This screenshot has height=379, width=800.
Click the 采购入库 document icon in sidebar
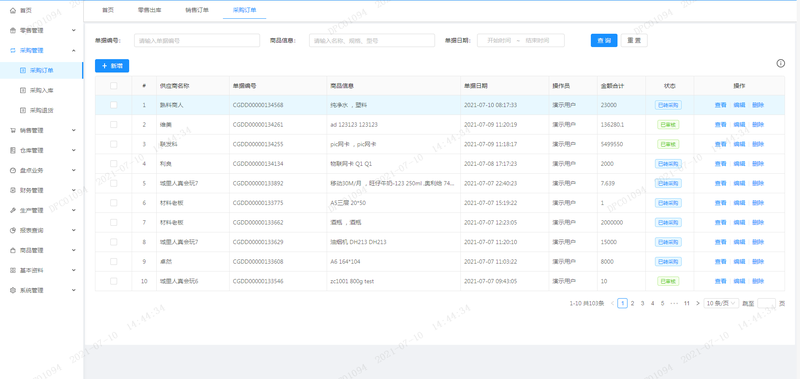pyautogui.click(x=22, y=90)
